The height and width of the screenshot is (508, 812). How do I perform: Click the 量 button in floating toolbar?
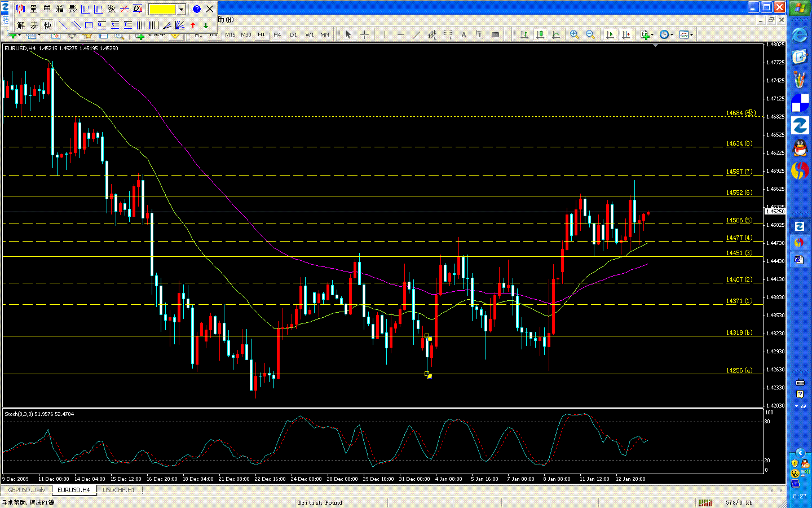click(x=33, y=9)
